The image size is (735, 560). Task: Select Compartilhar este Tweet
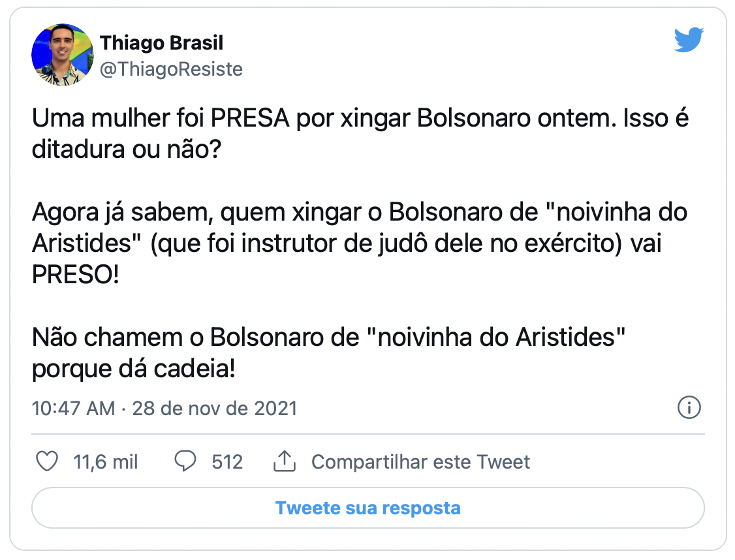(x=420, y=462)
